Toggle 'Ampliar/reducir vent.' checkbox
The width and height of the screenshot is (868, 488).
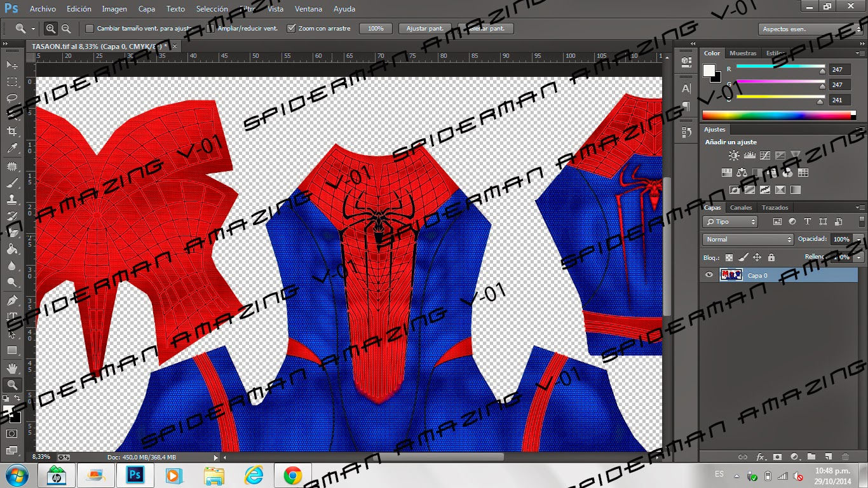[x=210, y=29]
